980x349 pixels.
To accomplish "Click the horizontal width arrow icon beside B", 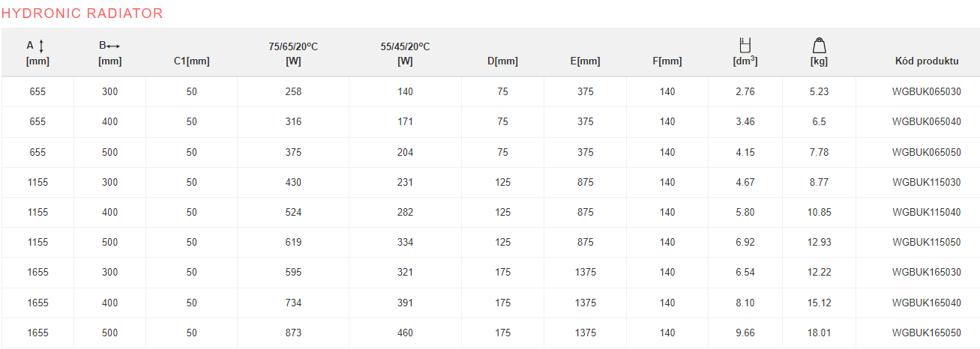I will [x=114, y=46].
